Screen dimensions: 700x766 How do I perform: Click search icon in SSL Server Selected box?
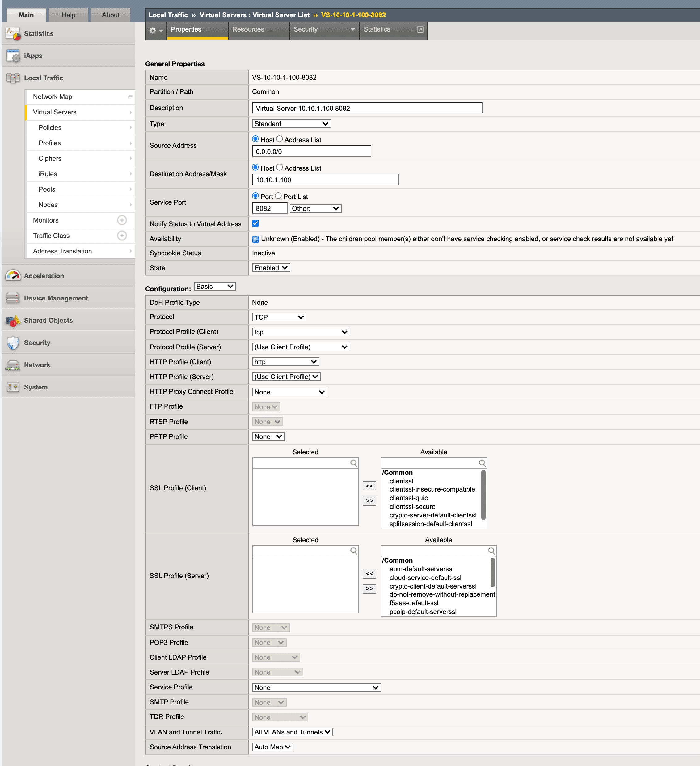point(353,551)
